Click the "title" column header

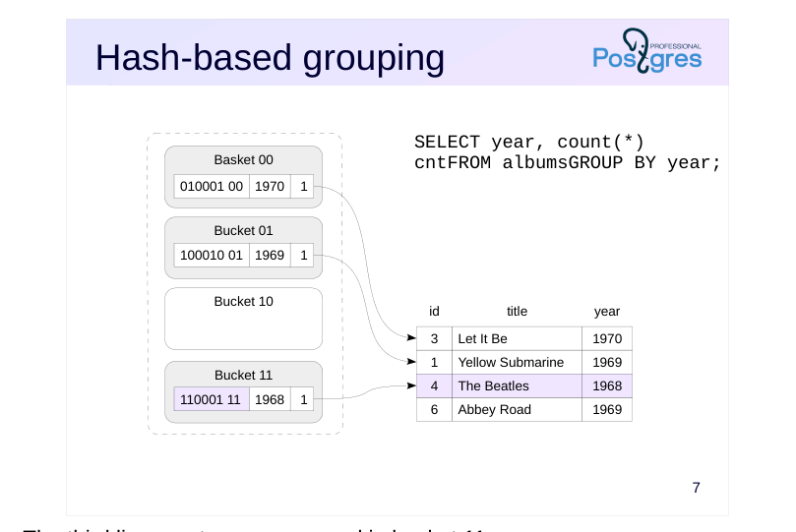point(517,312)
